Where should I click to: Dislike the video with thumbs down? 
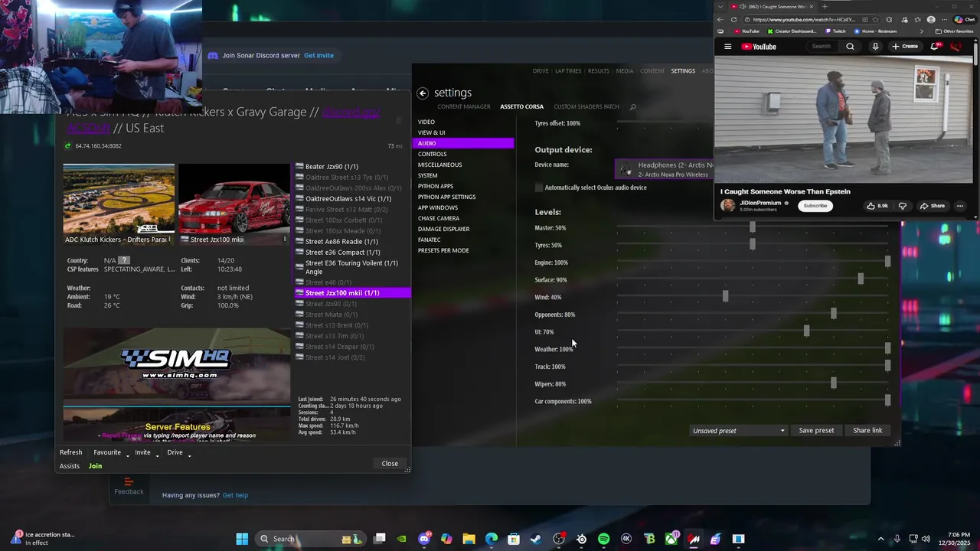(902, 206)
